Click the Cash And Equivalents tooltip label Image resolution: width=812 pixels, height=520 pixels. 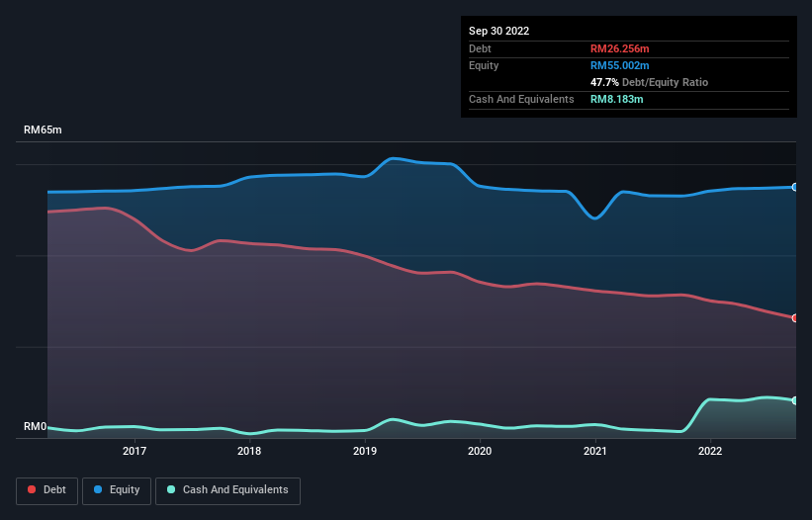pos(521,99)
